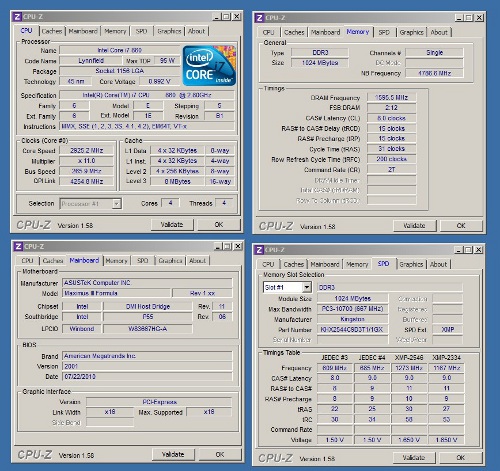This screenshot has height=471, width=500.
Task: Click the XMP-2334 voltage value 1.650 V
Action: 446,440
